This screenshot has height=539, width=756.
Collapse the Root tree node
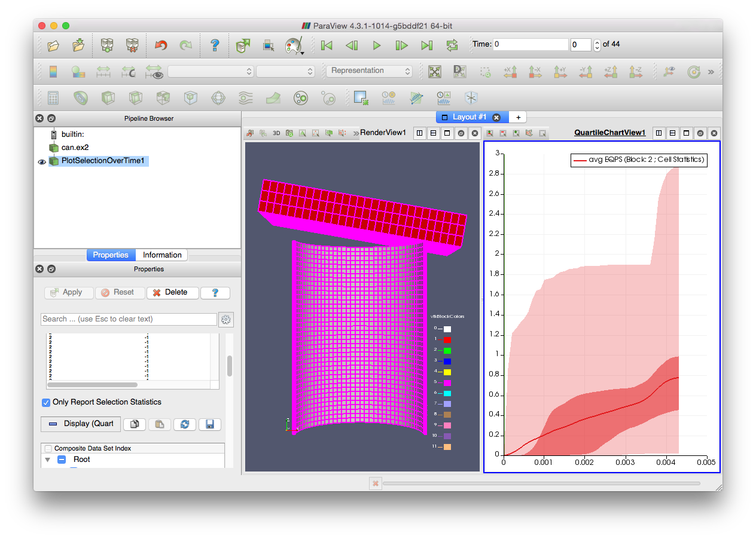coord(48,460)
